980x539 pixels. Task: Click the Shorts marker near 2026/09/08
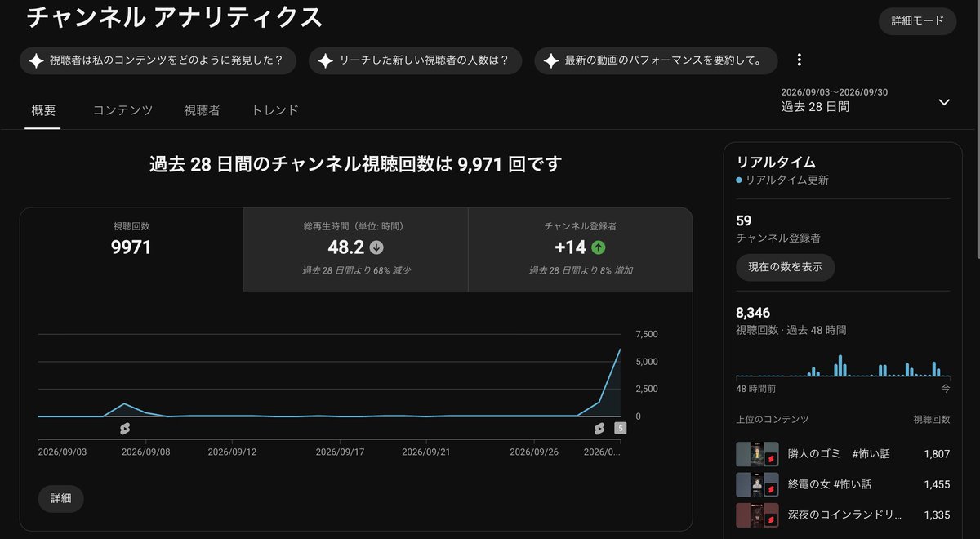pos(125,429)
